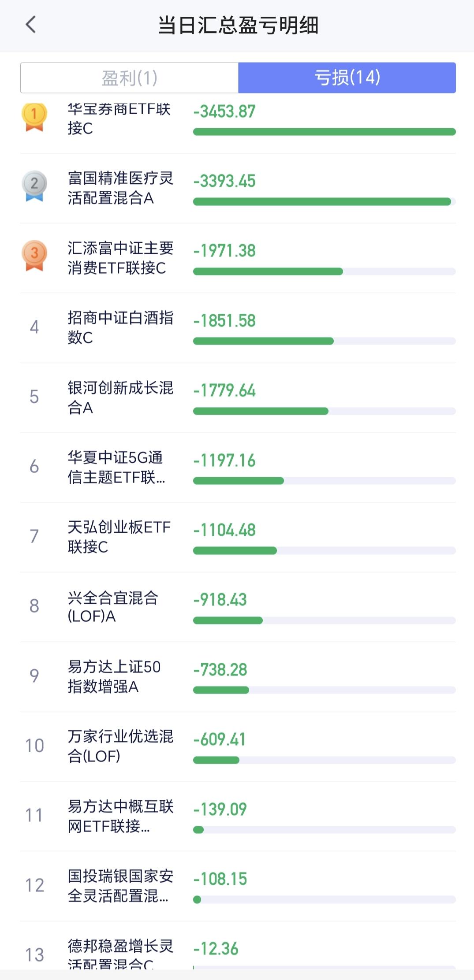
Task: Open 华宝券商ETF联接C fund details
Action: point(119,119)
